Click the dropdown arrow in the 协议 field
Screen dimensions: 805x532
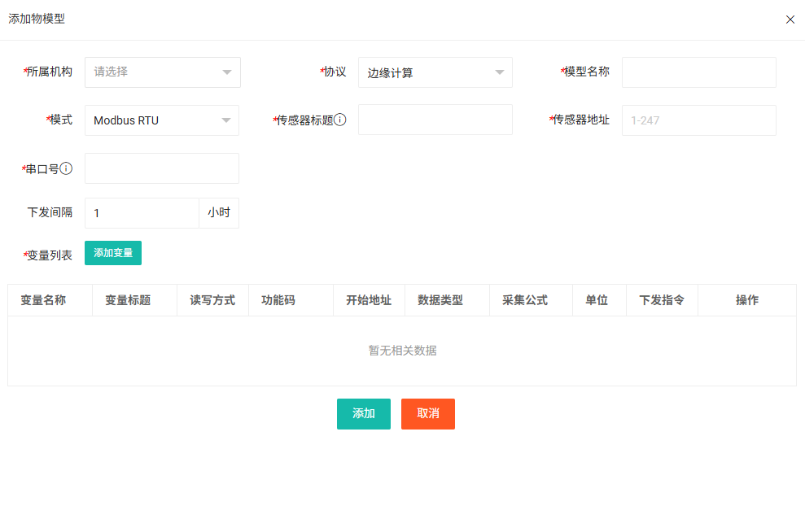(x=501, y=72)
